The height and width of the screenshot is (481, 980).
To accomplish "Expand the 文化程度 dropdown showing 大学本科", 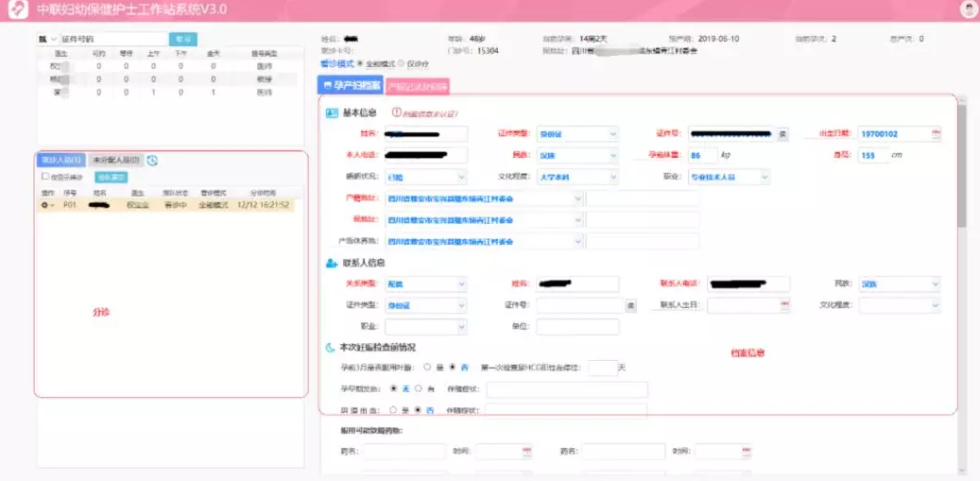I will tap(576, 178).
